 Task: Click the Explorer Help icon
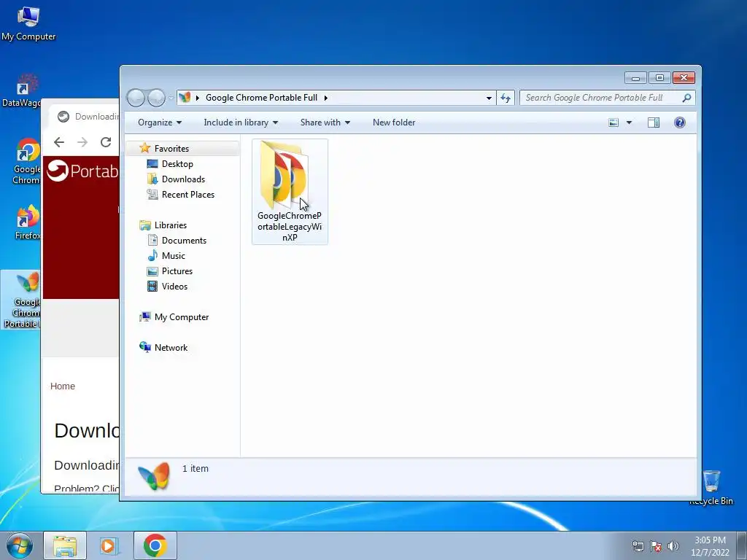click(680, 122)
